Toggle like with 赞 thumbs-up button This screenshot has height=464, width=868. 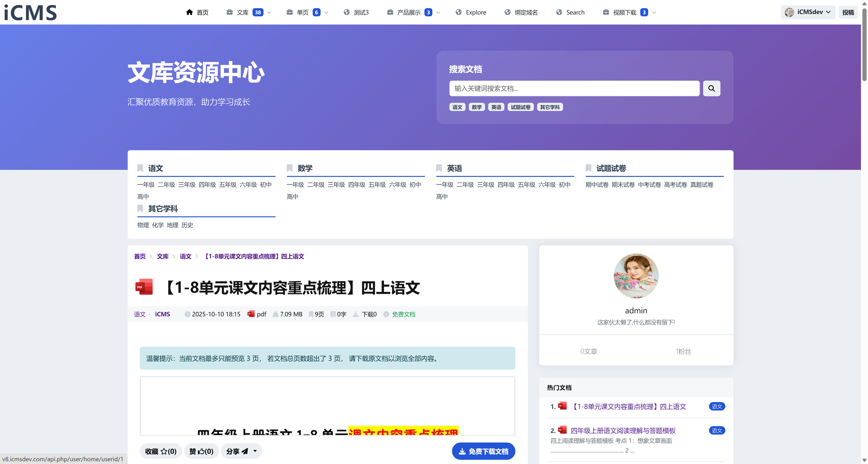[201, 451]
